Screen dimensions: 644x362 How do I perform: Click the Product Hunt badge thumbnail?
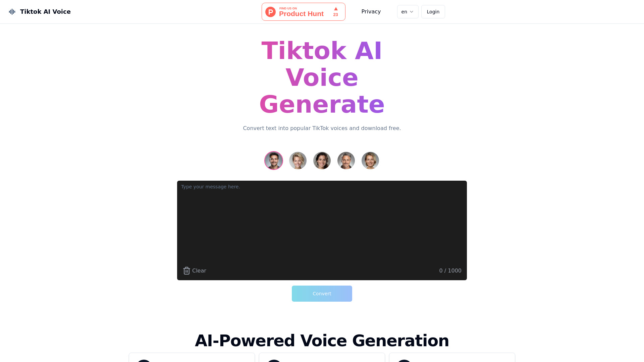(x=304, y=11)
